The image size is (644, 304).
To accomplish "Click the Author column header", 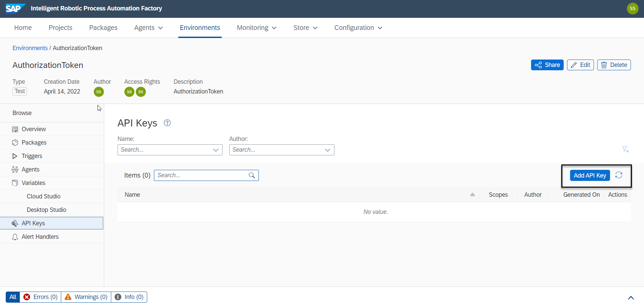I will click(533, 195).
